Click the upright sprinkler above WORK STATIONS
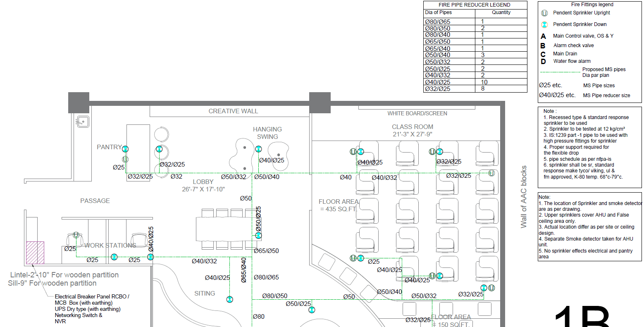Image resolution: width=644 pixels, height=327 pixels. (x=76, y=235)
